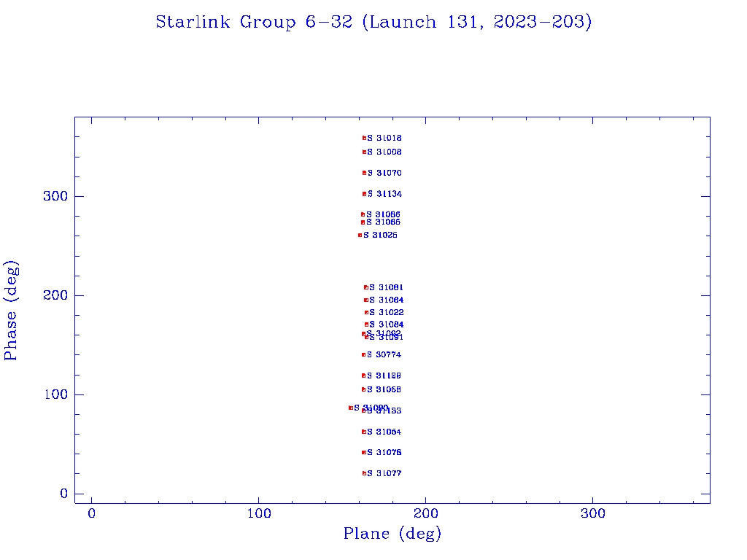The height and width of the screenshot is (560, 747).
Task: Select the 'S 31077' satellite label
Action: click(x=384, y=473)
